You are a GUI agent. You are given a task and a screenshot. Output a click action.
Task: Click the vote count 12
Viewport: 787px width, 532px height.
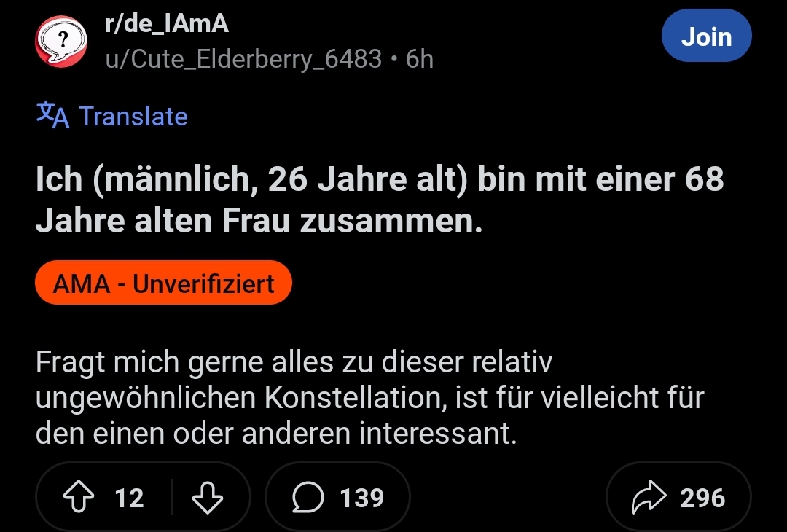130,498
